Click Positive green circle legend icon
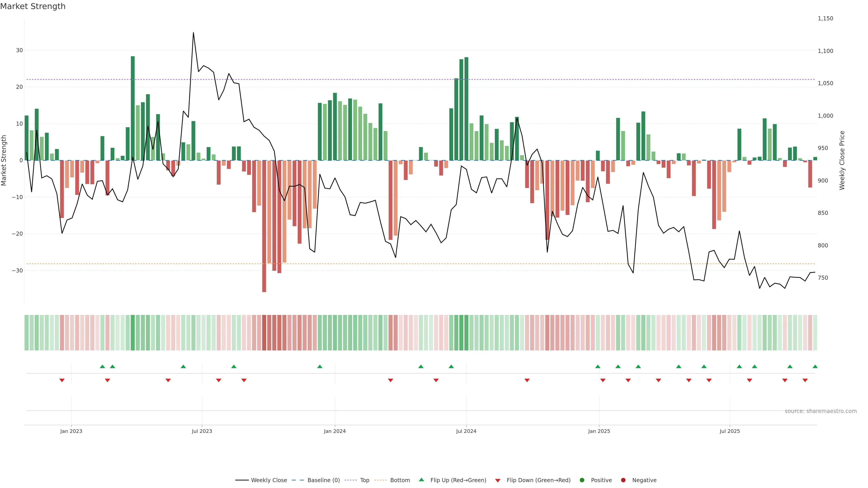This screenshot has height=488, width=868. [x=582, y=480]
